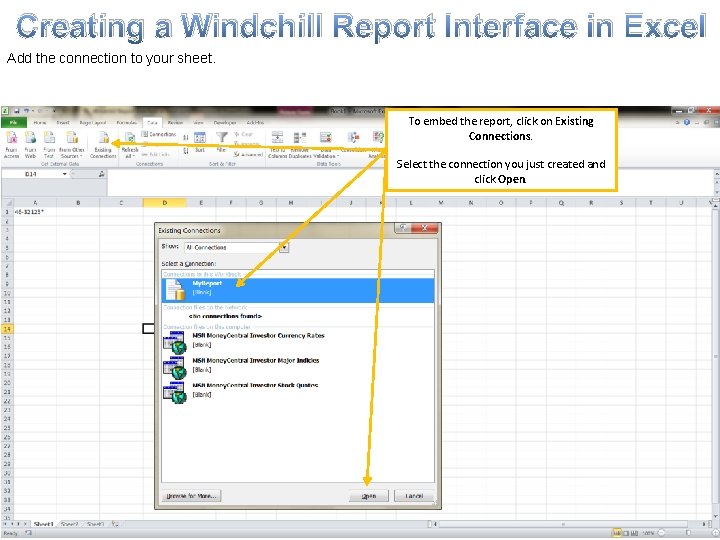Switch to the Data ribbon tab

[x=152, y=123]
